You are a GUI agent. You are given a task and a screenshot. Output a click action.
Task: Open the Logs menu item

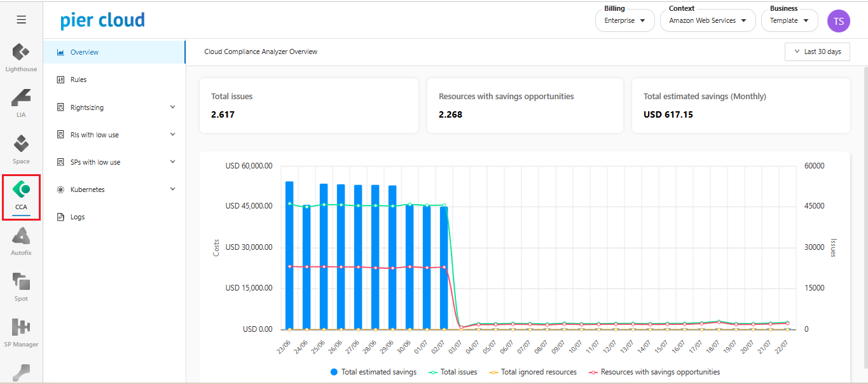(x=77, y=217)
